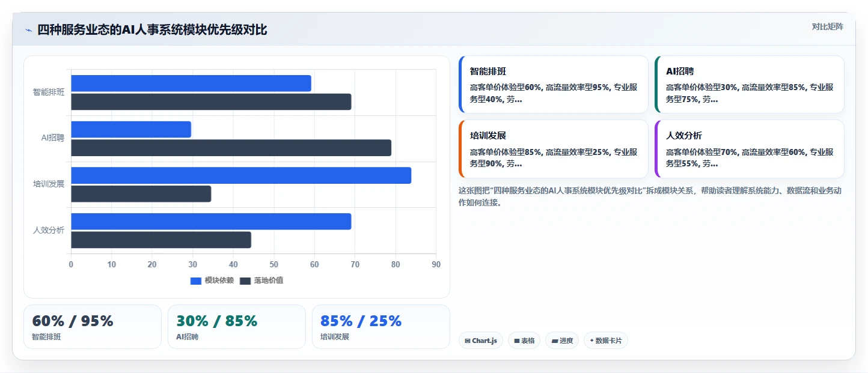Click the dark AI招聘 落地价值 bar
The width and height of the screenshot is (868, 373).
tap(231, 148)
